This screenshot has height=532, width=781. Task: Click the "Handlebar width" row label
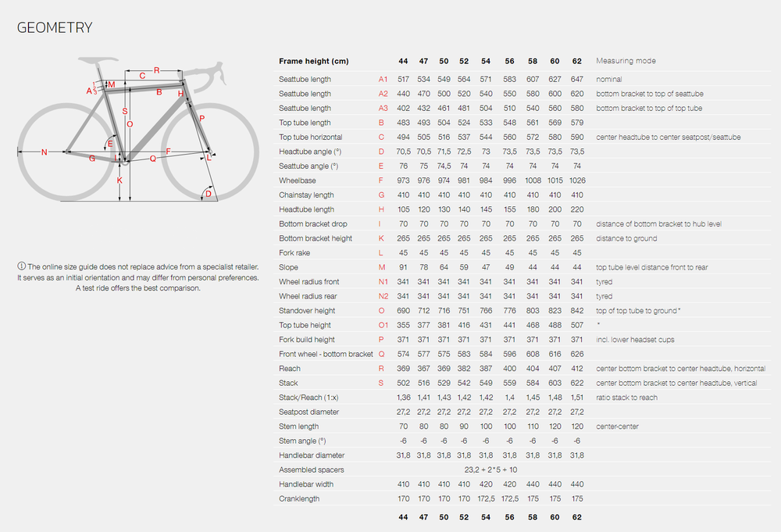click(x=305, y=484)
